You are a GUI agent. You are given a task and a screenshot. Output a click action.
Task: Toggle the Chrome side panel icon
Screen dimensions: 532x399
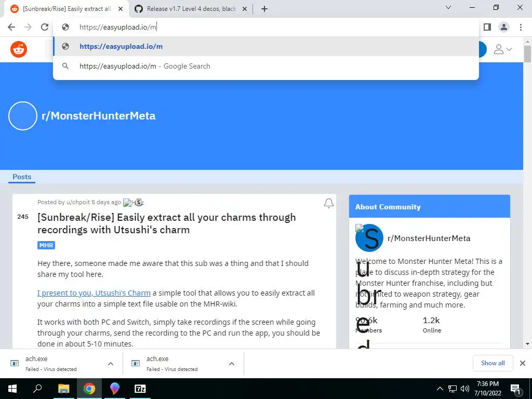[x=487, y=27]
